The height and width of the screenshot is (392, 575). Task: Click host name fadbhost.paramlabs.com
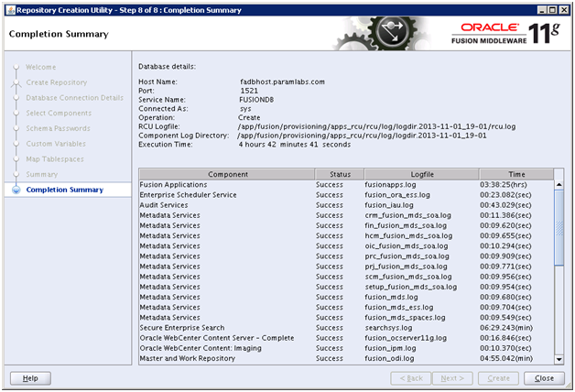(x=282, y=82)
